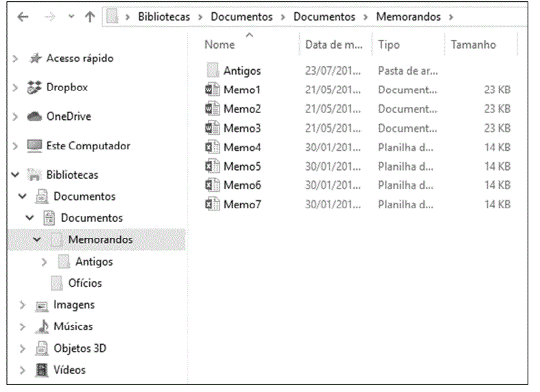The image size is (540, 392).
Task: Open chevron after Bibliotecas in address bar
Action: coord(200,17)
